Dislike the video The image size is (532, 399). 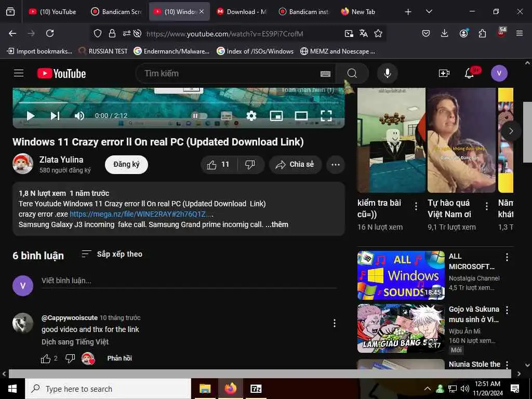coord(250,165)
